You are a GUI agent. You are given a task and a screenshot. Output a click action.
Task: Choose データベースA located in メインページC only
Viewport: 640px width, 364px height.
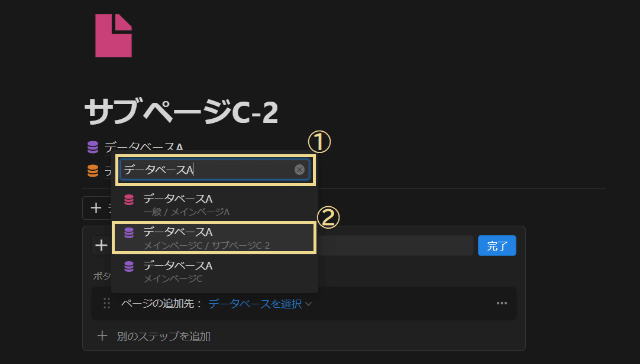(214, 271)
